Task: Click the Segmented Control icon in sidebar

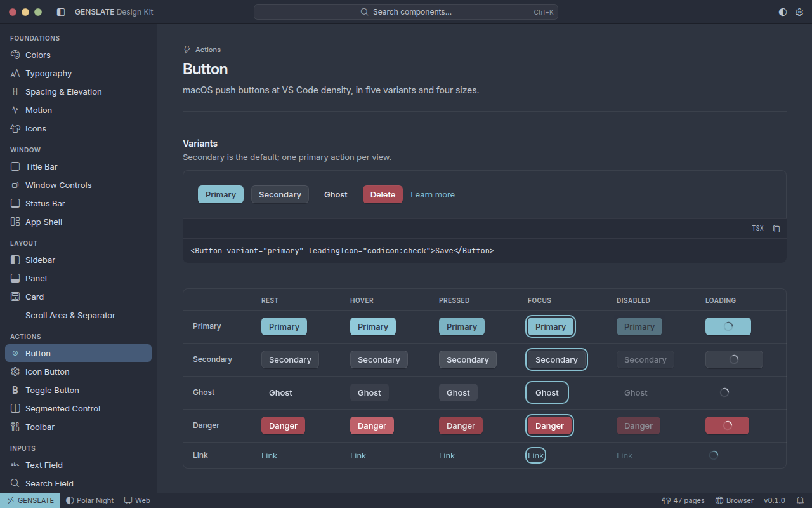Action: click(15, 409)
